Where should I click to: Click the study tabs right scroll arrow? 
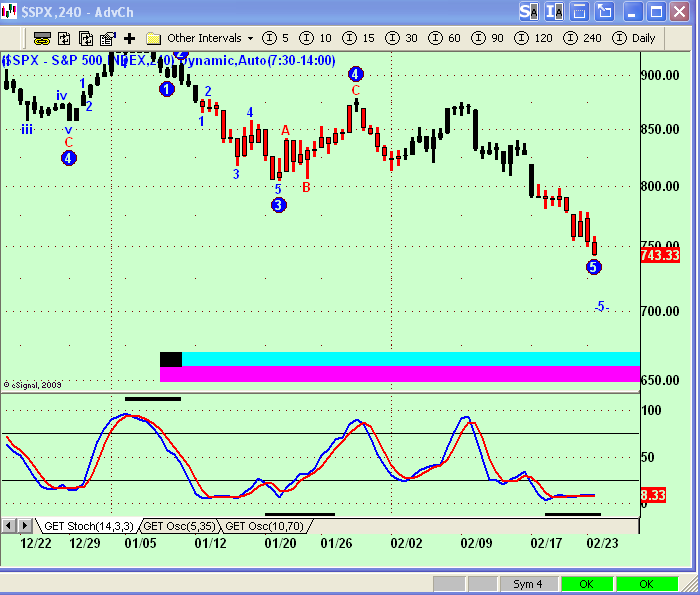[25, 526]
